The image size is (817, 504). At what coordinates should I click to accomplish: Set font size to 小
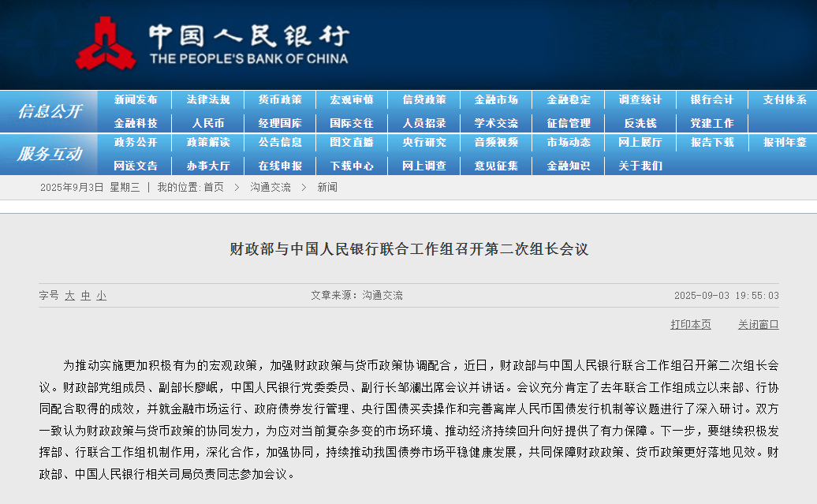point(101,296)
